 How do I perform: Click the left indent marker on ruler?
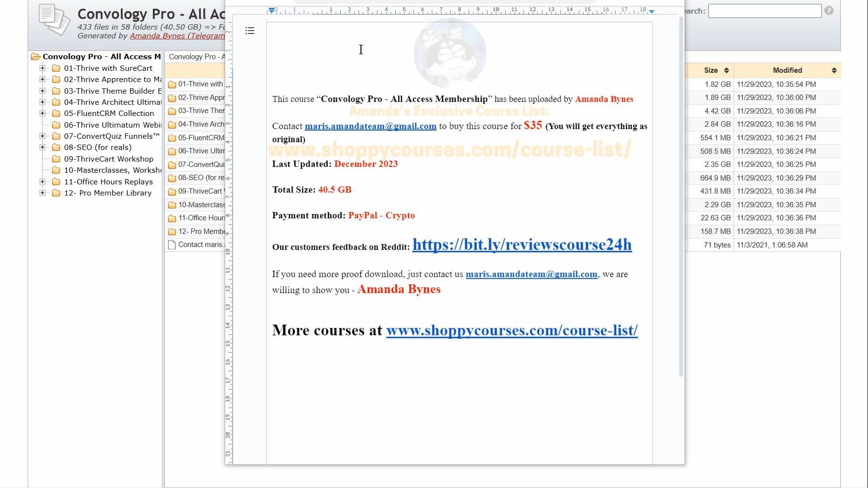272,10
